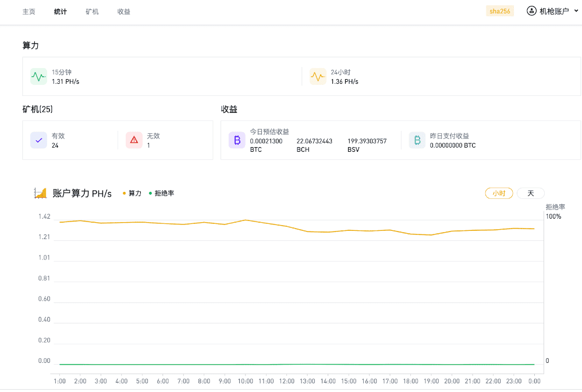582x392 pixels.
Task: Open the 矿机 tab
Action: 92,12
